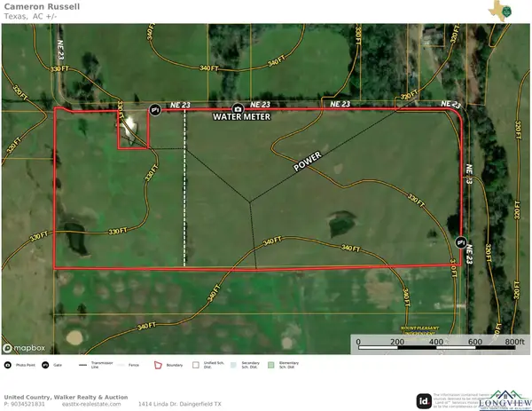The height and width of the screenshot is (411, 532).
Task: Click the 1414 Linda Dr. Daingerfield TX address
Action: (x=179, y=404)
